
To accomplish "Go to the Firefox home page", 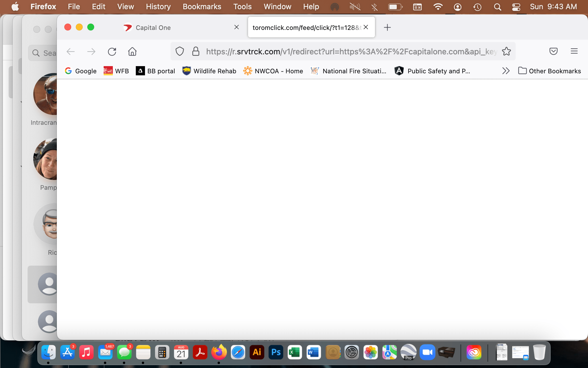I will (132, 52).
